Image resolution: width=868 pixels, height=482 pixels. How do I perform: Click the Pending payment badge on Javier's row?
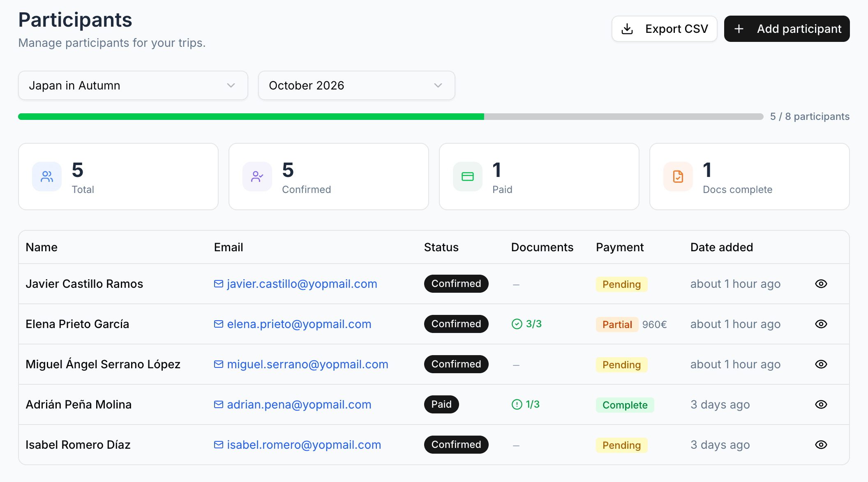tap(621, 284)
